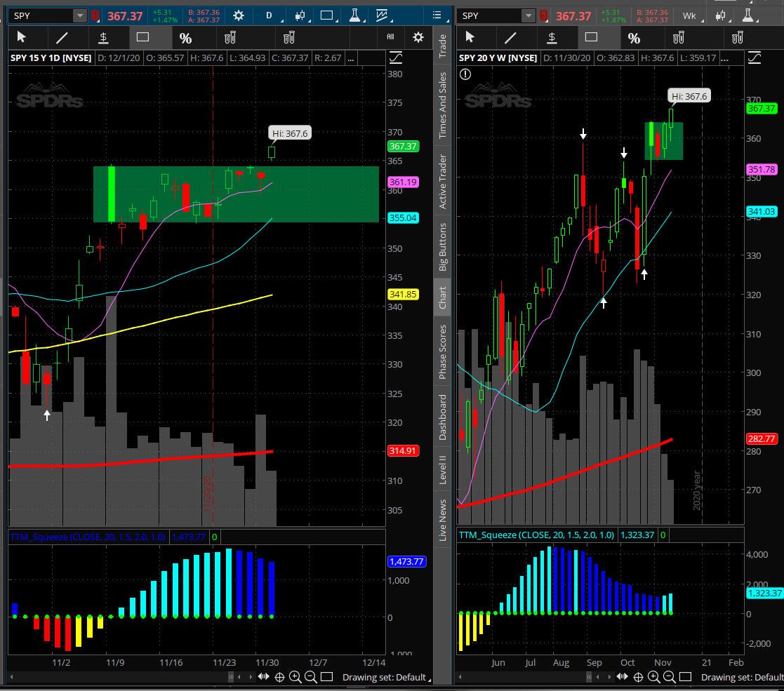Select the percent tool in right chart
Screen dimensions: 784x691
tap(634, 38)
